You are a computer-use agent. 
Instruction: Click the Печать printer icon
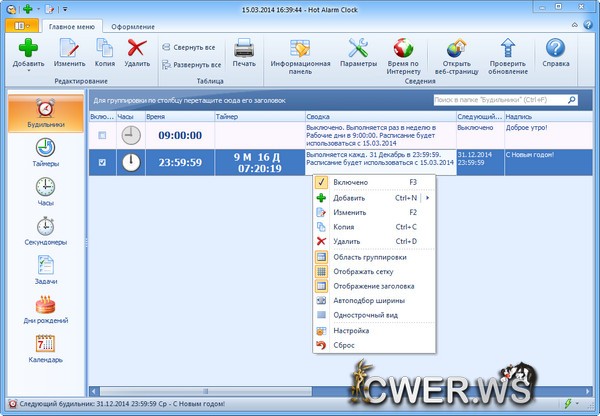pos(244,46)
